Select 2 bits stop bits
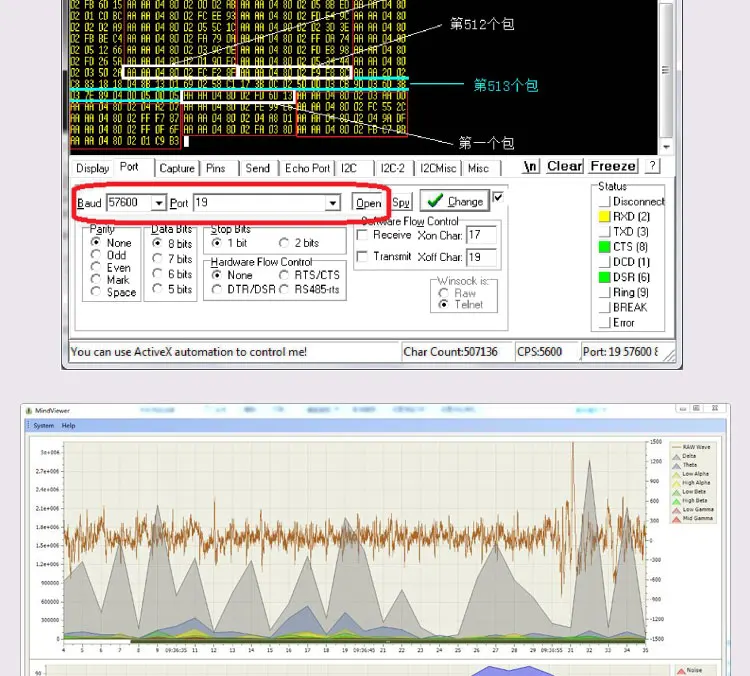 [299, 243]
